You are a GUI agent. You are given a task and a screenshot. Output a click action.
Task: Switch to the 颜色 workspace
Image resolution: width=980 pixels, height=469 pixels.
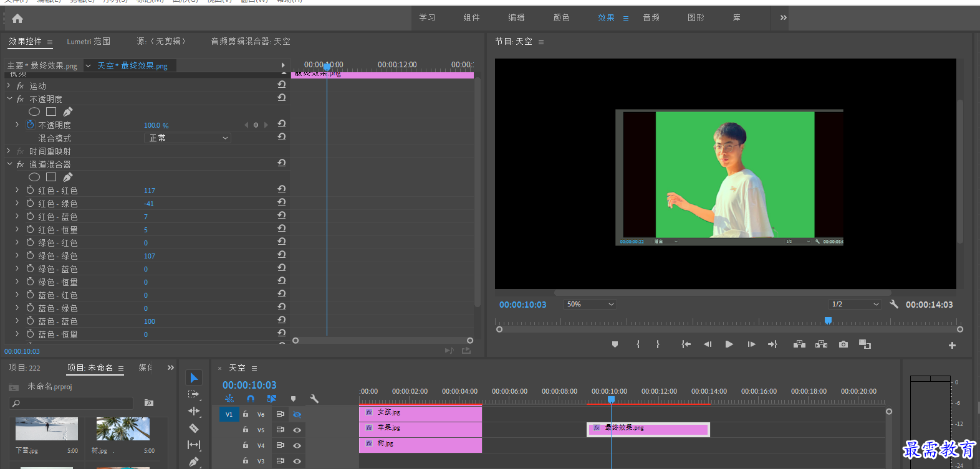(x=561, y=17)
